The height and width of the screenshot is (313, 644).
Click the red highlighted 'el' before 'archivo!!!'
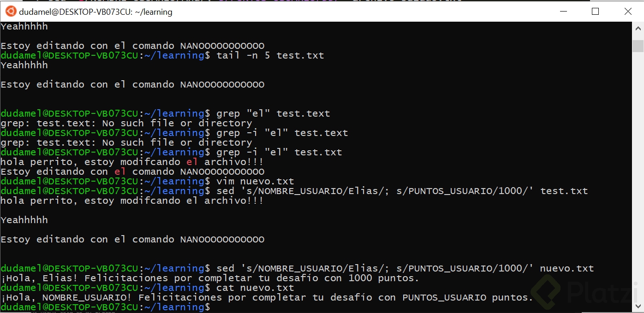tap(192, 162)
